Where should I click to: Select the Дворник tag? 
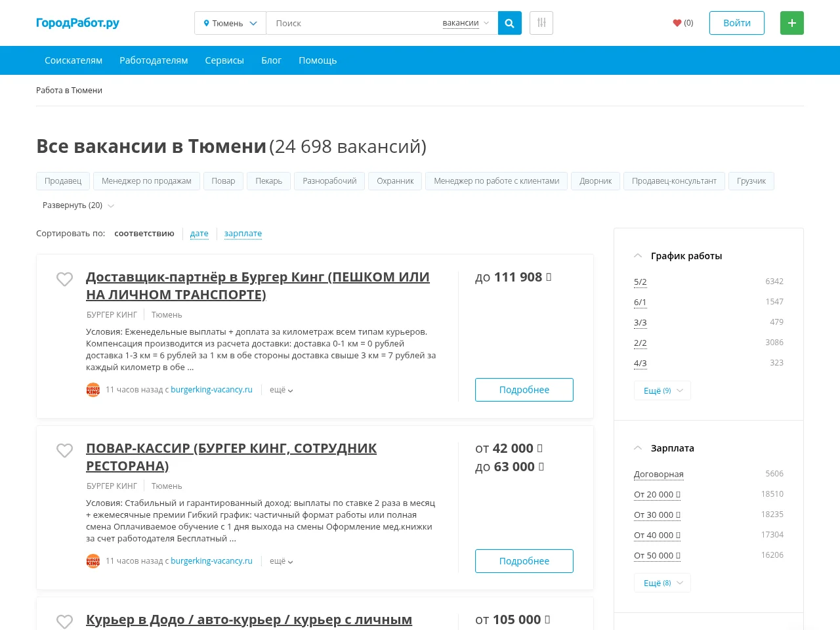pyautogui.click(x=596, y=181)
